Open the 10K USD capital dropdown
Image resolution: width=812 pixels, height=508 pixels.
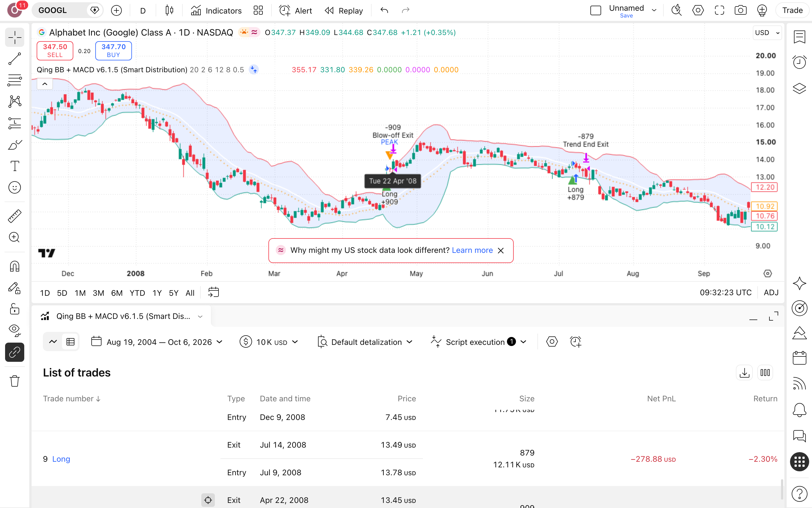269,342
